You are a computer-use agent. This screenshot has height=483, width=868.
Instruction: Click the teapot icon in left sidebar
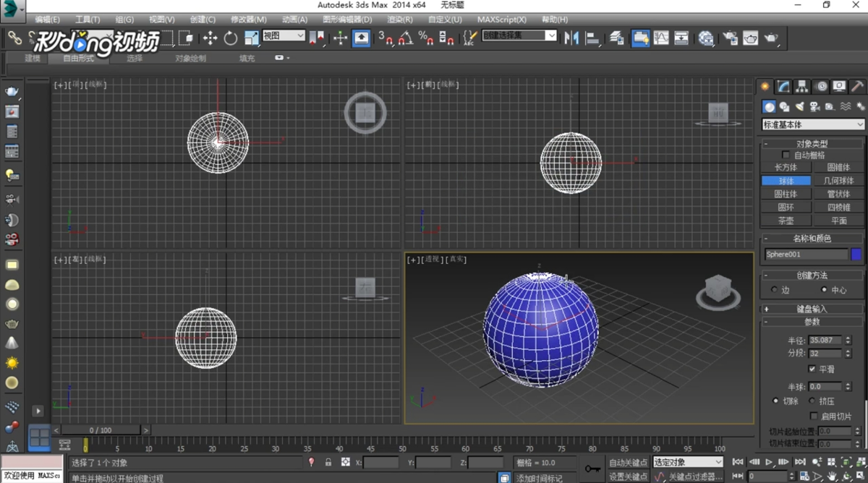pos(12,91)
